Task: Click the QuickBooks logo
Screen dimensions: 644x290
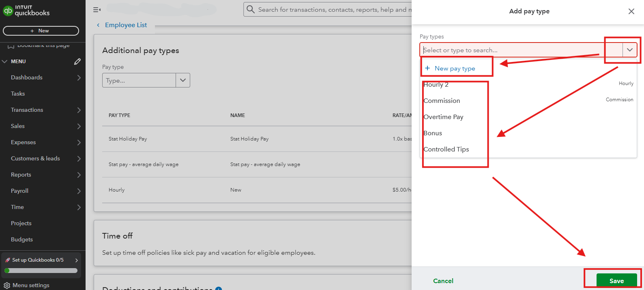Action: coord(26,11)
